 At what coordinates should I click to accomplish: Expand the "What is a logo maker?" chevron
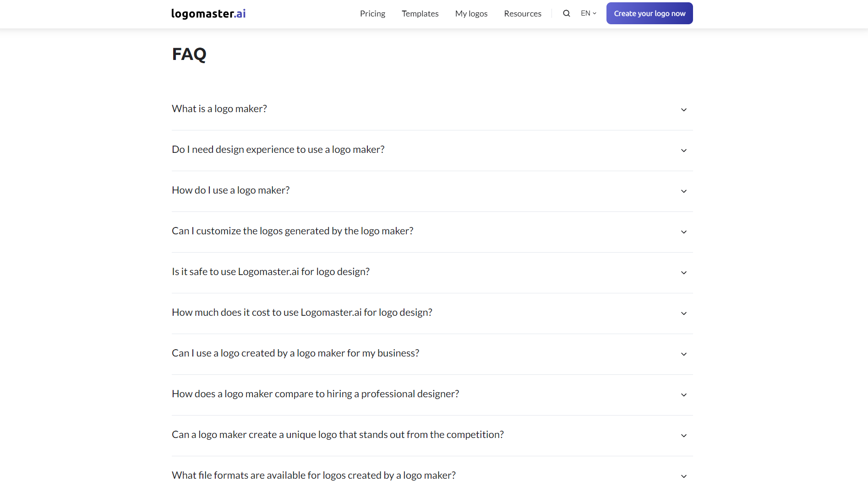tap(683, 110)
